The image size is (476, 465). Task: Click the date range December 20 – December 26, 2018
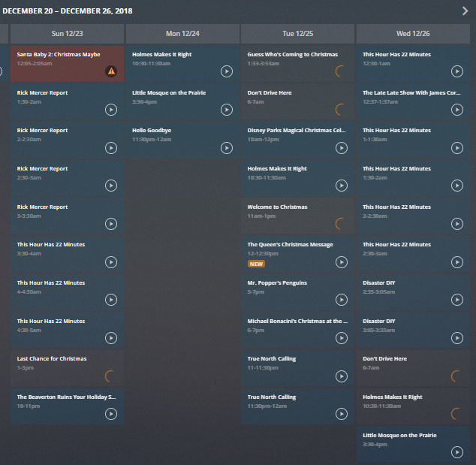coord(68,11)
